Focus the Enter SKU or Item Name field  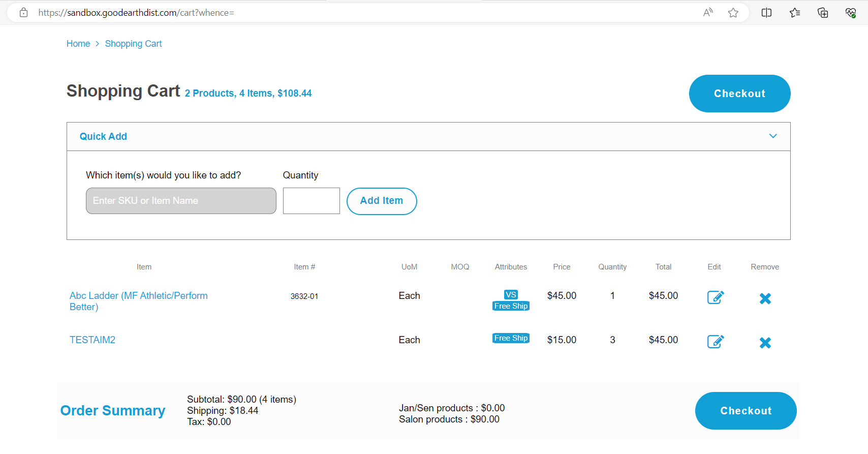(181, 201)
